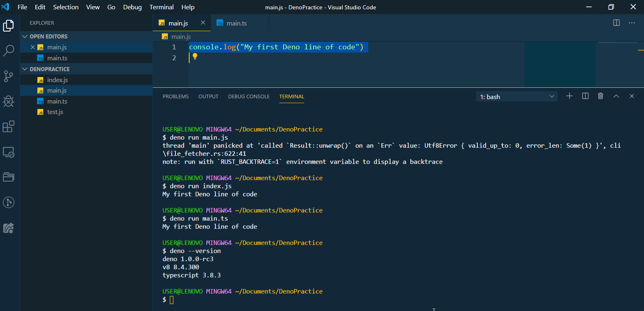The width and height of the screenshot is (644, 311).
Task: Click line number 1 in editor
Action: point(174,47)
